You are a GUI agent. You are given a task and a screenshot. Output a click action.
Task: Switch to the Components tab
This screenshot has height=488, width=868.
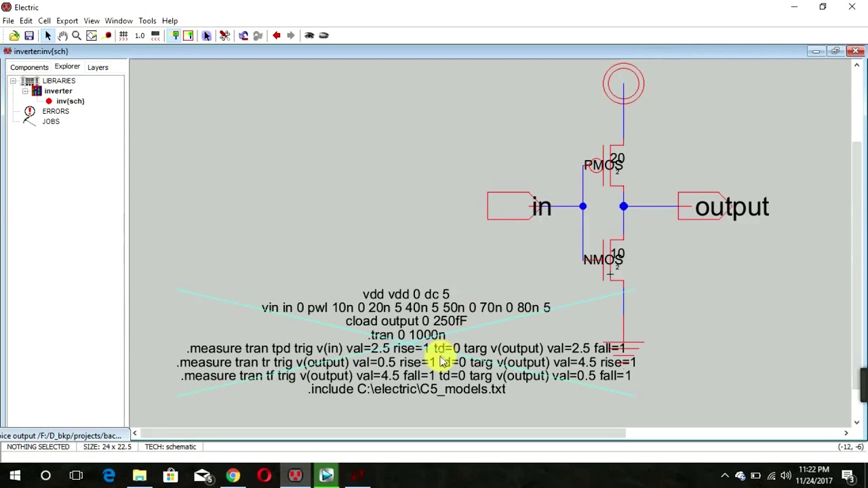(29, 67)
